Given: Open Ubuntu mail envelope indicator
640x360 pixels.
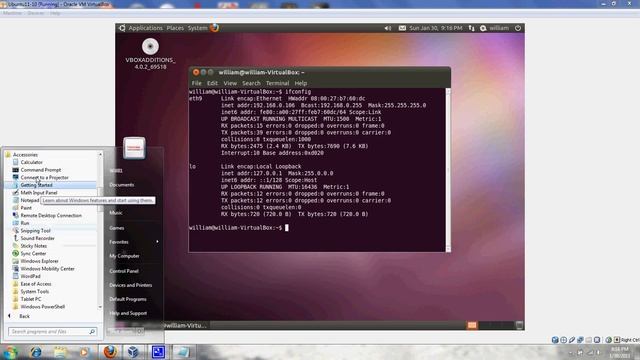Looking at the screenshot, I should click(x=402, y=28).
